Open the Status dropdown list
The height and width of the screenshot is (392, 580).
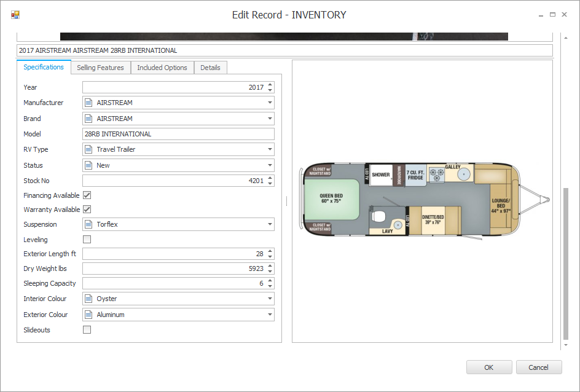tap(270, 165)
